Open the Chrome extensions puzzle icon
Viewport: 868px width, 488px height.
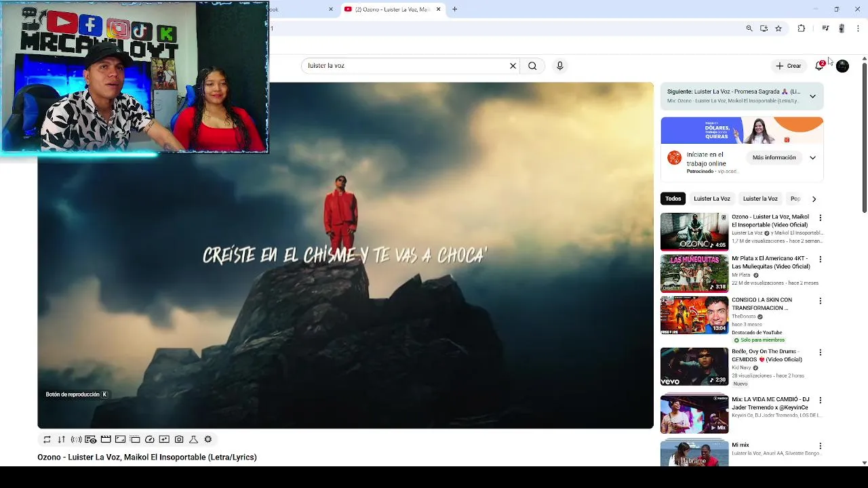[802, 28]
